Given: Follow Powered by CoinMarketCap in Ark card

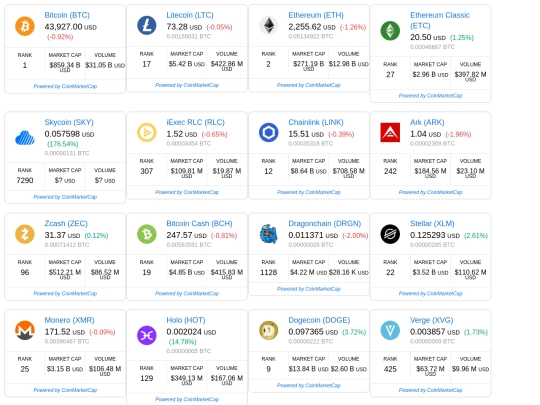Looking at the screenshot, I should [430, 192].
